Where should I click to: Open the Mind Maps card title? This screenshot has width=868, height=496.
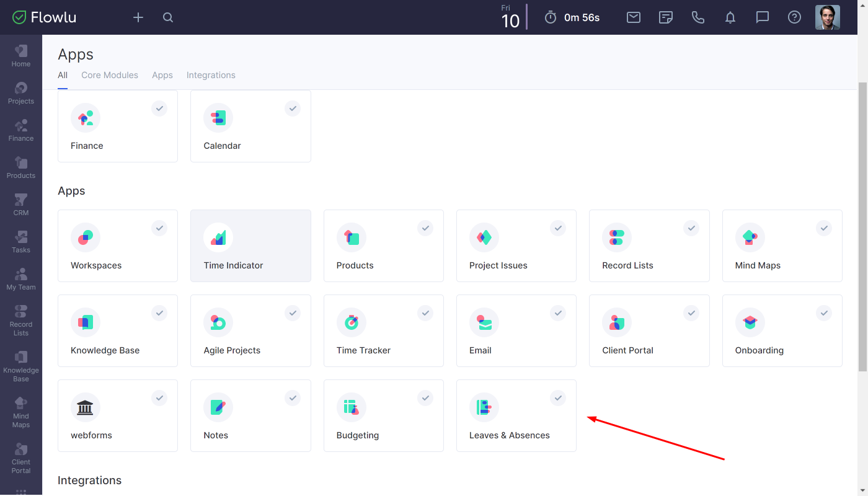758,265
